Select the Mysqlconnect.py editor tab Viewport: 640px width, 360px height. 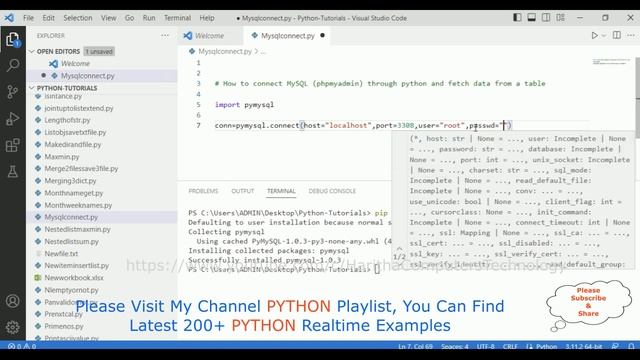point(288,36)
